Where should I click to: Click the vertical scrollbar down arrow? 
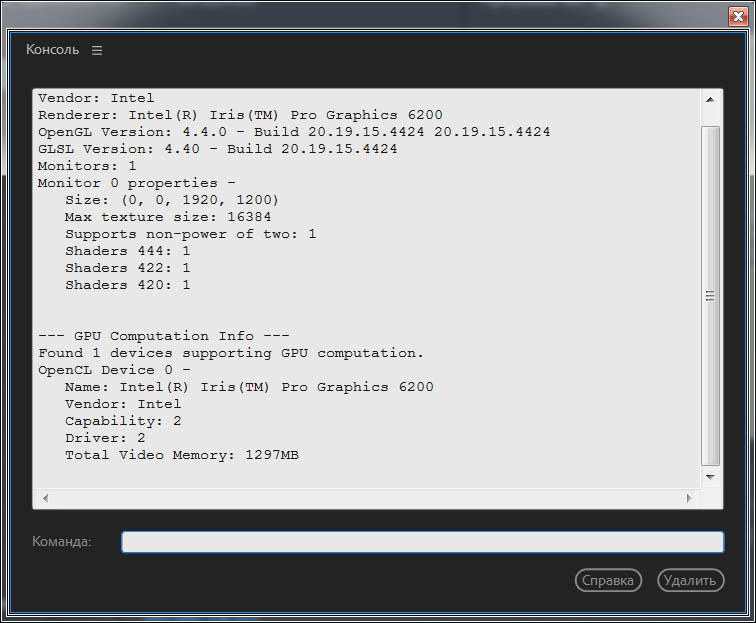click(710, 477)
